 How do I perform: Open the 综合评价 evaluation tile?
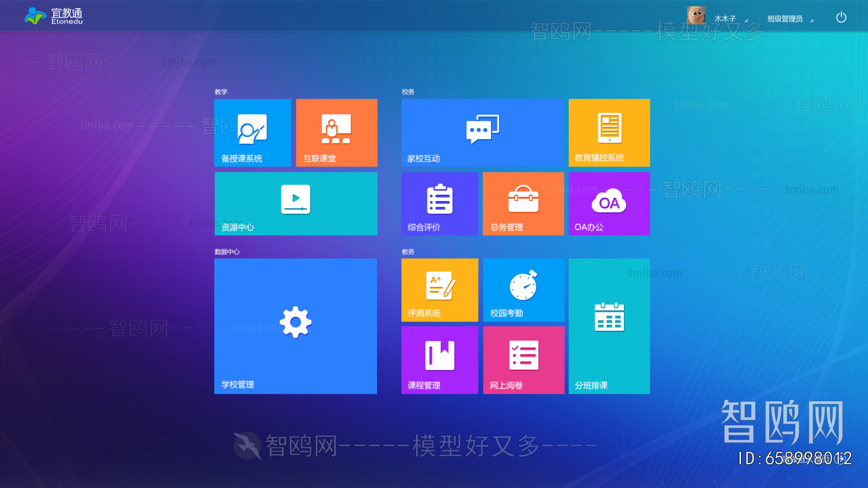pos(439,203)
